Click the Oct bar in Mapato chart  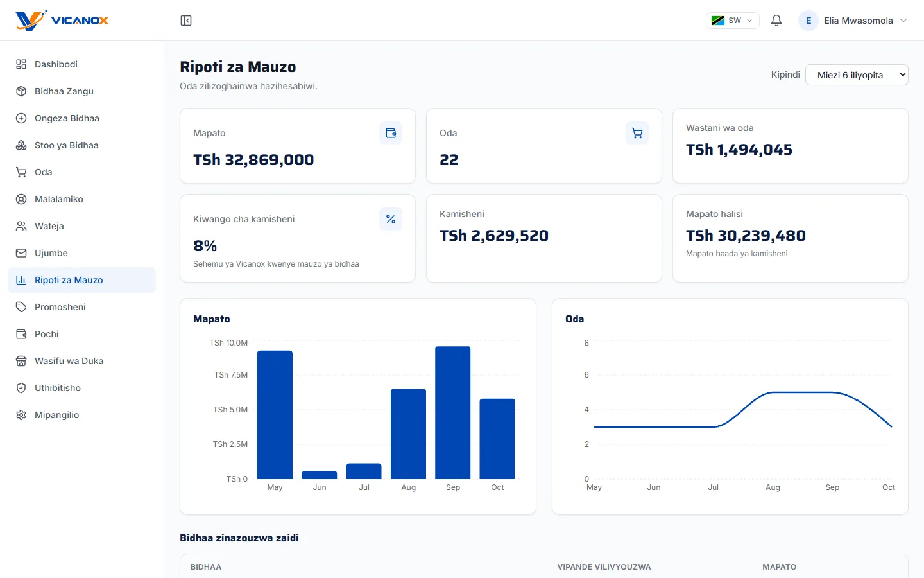click(497, 439)
